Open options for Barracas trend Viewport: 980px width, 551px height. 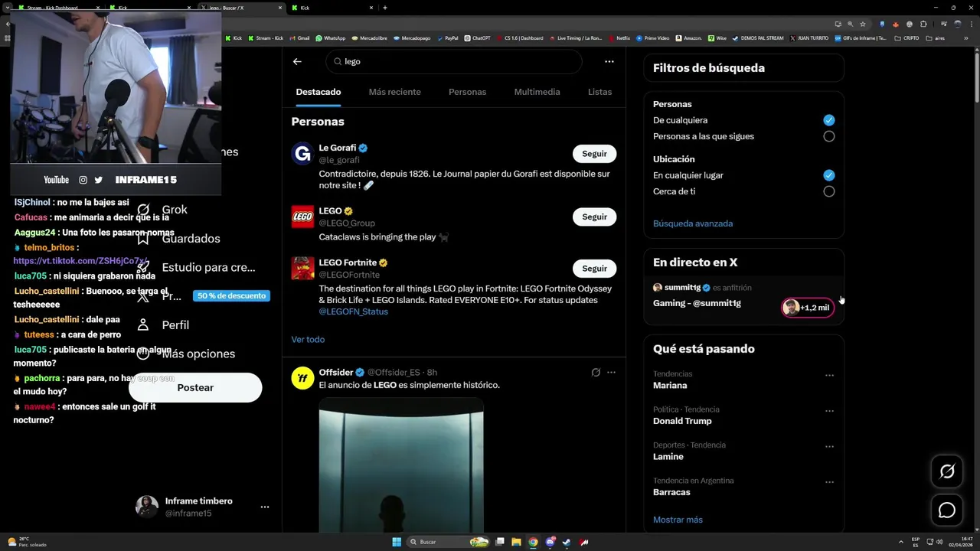pyautogui.click(x=829, y=482)
